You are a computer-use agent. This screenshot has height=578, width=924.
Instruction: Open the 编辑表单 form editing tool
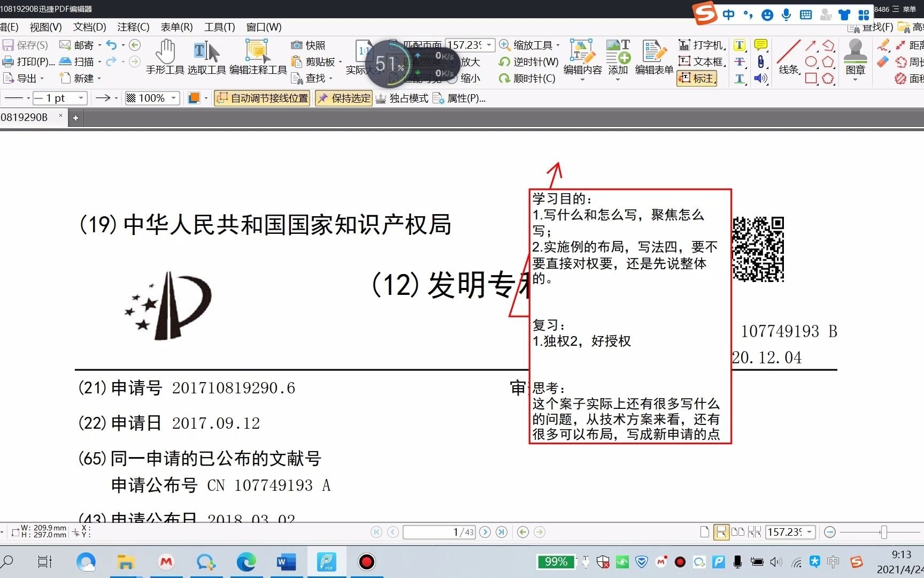point(654,57)
